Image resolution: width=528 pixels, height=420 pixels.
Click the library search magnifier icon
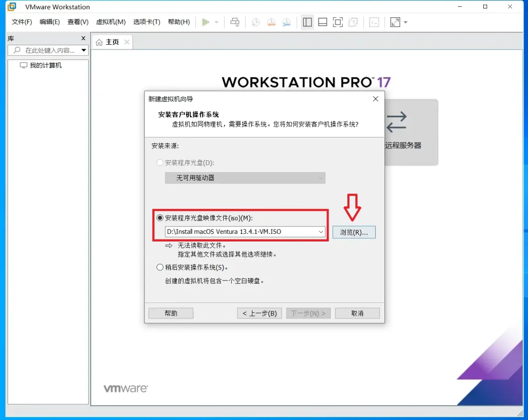tap(17, 50)
